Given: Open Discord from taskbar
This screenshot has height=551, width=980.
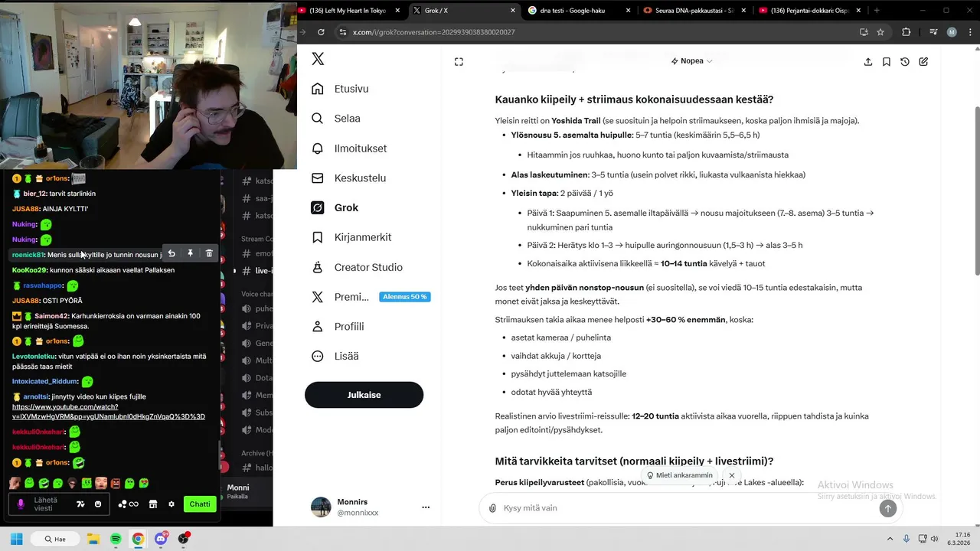Looking at the screenshot, I should click(161, 539).
